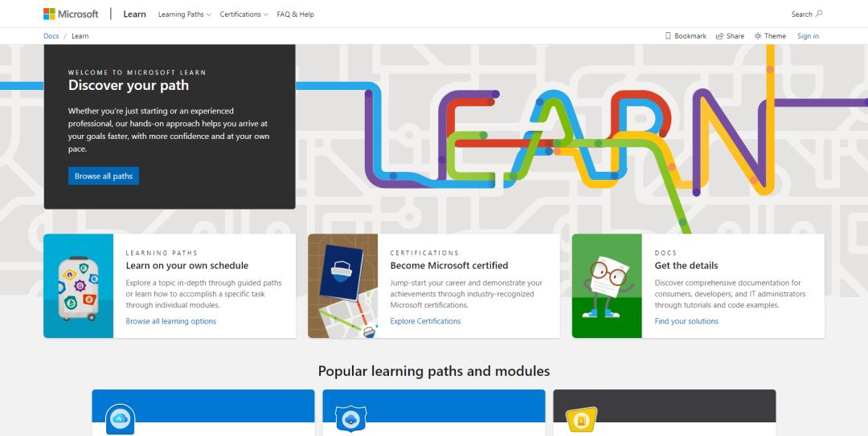
Task: Click the 'Discover your path' heading
Action: [129, 85]
